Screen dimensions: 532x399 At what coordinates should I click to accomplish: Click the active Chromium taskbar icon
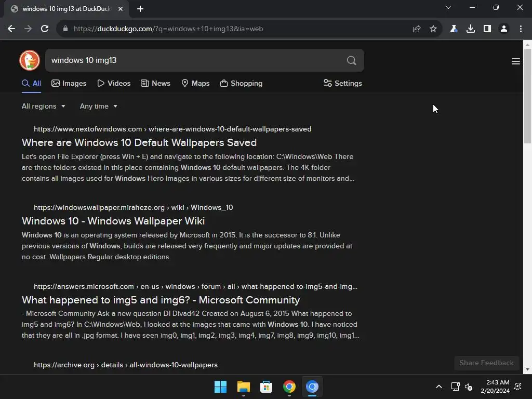tap(312, 387)
